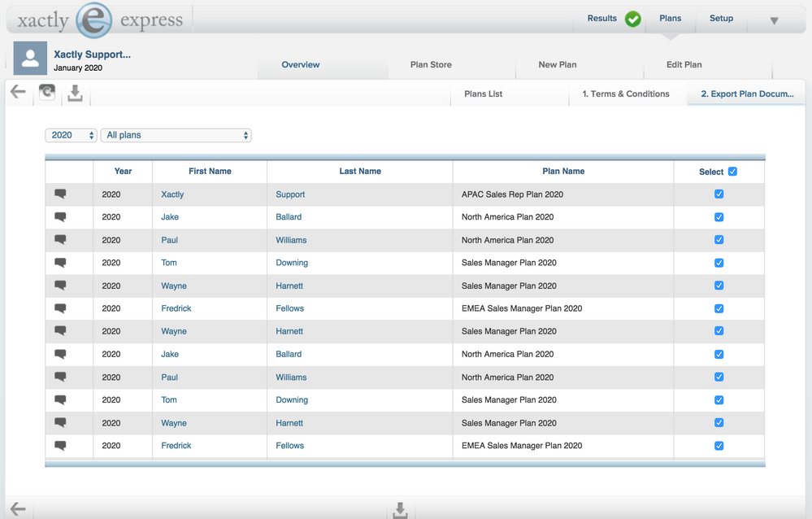Open comment icon for topmost Tom Downing row
The image size is (812, 519).
click(60, 263)
